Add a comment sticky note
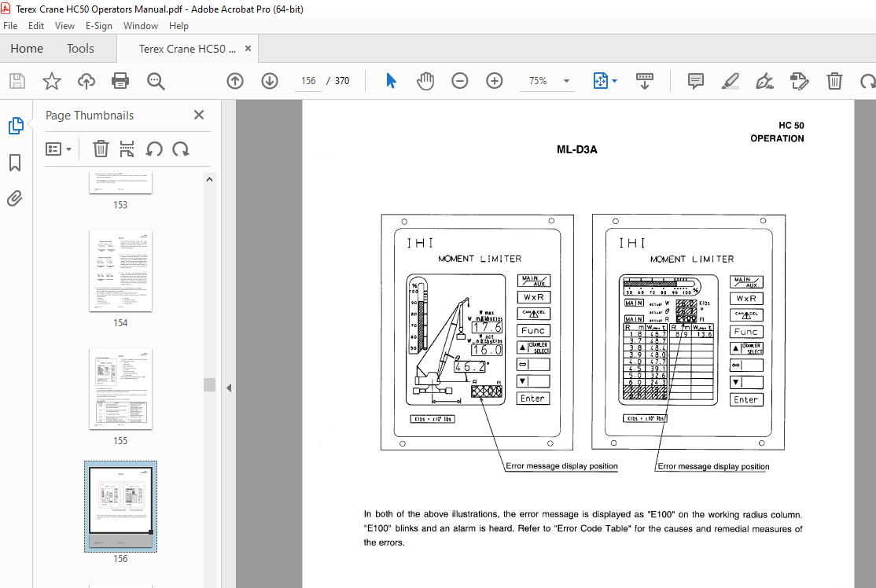Screen dimensions: 876x588 [x=696, y=81]
